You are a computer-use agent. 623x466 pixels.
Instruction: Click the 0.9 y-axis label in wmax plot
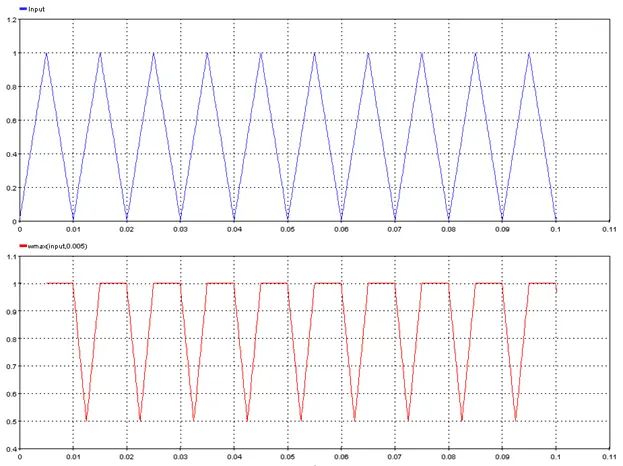coord(12,311)
